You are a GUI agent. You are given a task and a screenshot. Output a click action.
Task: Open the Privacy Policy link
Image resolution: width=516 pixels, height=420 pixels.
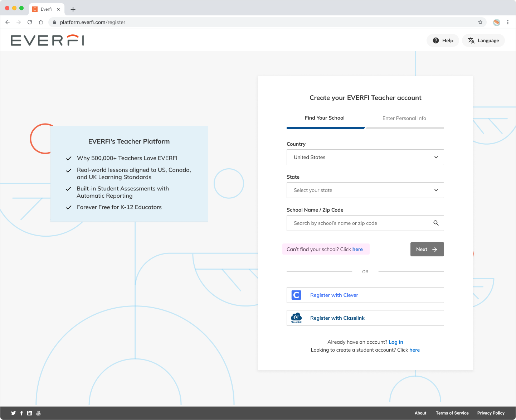pyautogui.click(x=491, y=413)
